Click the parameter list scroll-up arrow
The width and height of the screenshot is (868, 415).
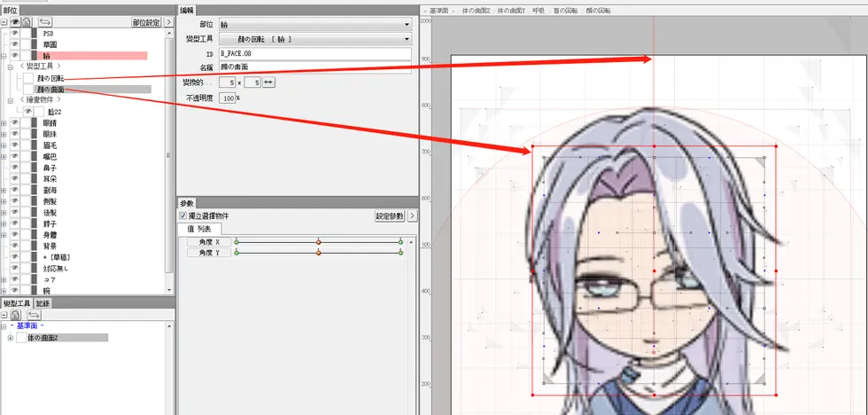(x=411, y=242)
